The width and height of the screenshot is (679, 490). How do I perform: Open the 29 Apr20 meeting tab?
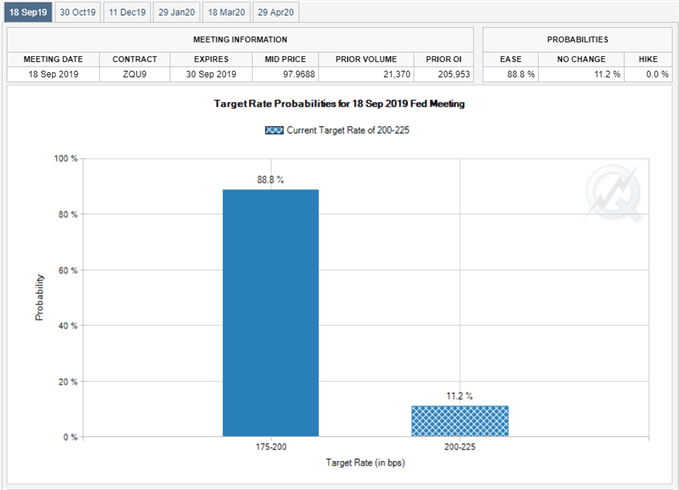coord(276,12)
